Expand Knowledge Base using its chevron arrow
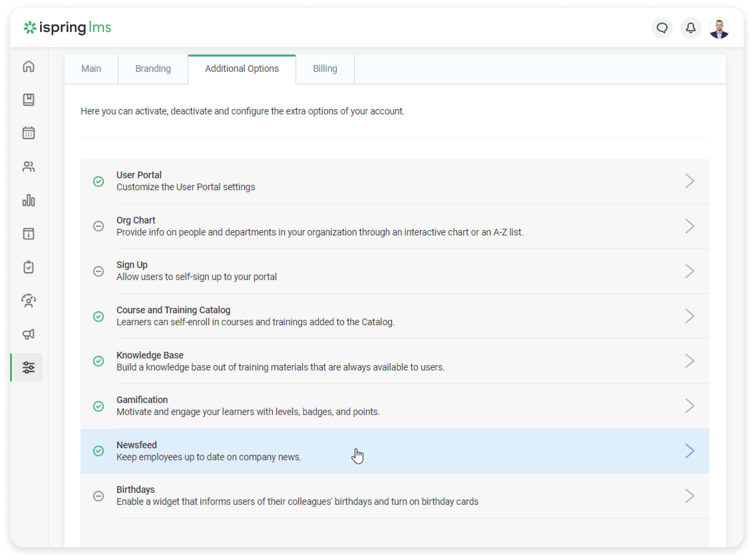 [689, 361]
